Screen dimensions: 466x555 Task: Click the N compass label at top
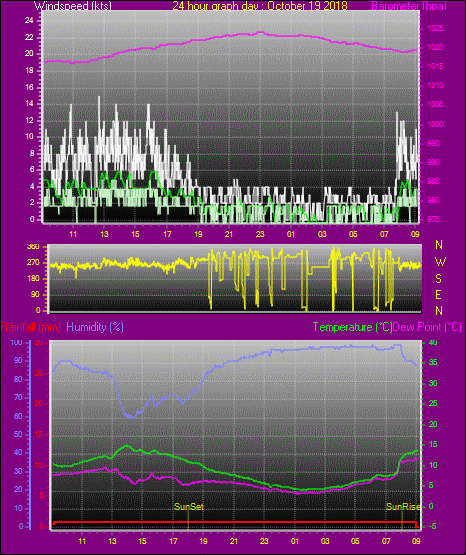click(439, 245)
